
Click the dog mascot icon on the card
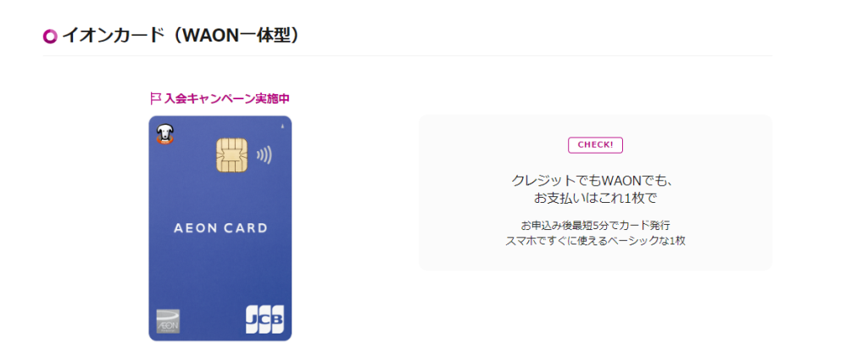(165, 135)
